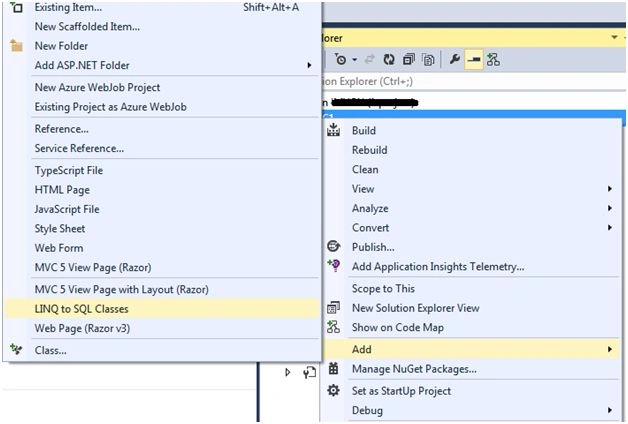Toggle the Preview Selected Items button
Screen dimensions: 628x424
(474, 60)
